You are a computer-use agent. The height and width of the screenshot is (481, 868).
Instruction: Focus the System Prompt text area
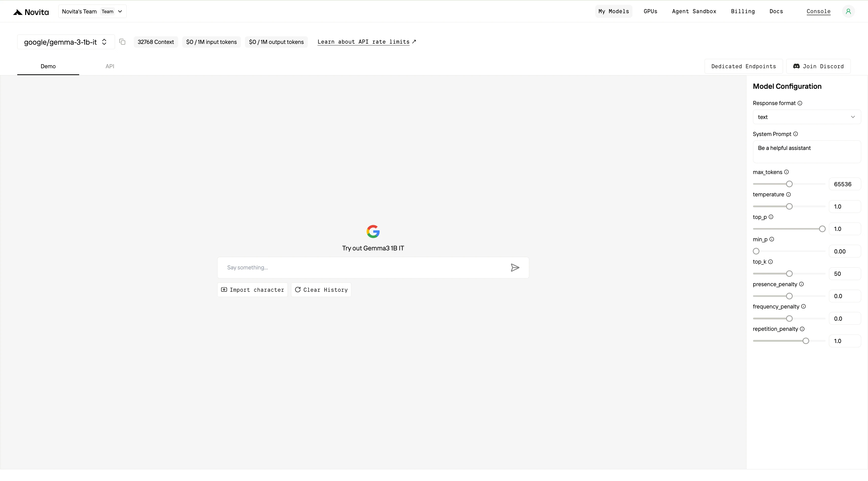pyautogui.click(x=807, y=152)
